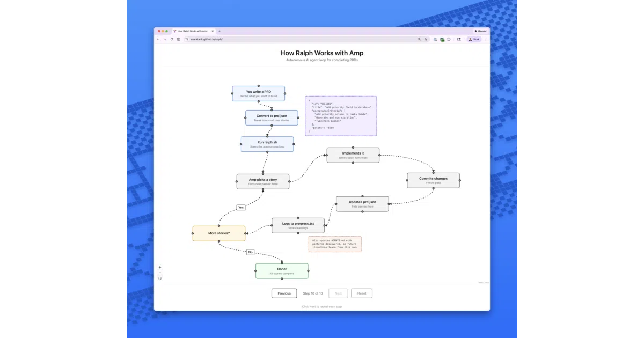Click the Gemini button in tab bar

(480, 31)
